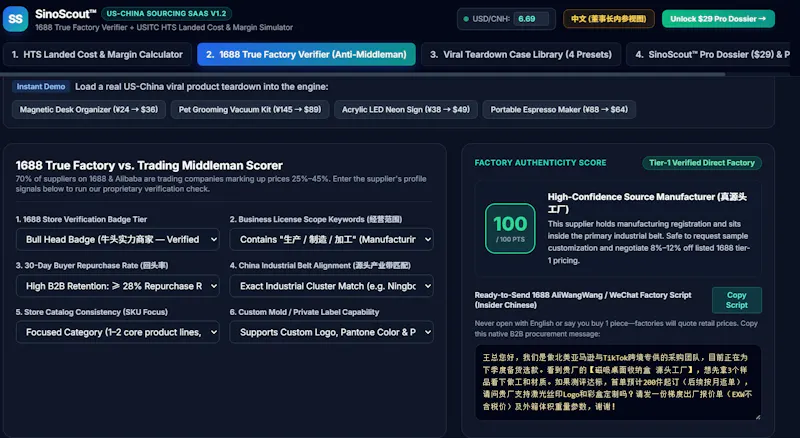The height and width of the screenshot is (438, 800).
Task: Click Ready-to-Send 1688 AliWangWang script label
Action: tap(583, 300)
